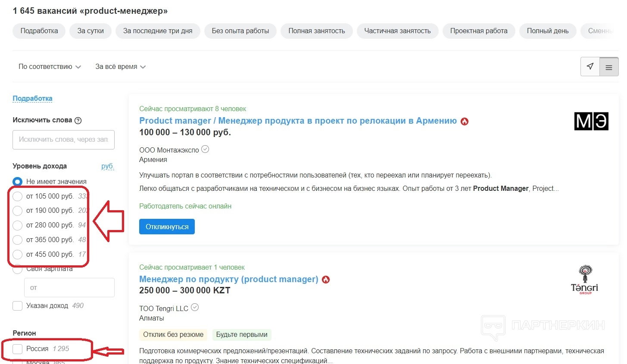Open the МЭ company logo

(591, 121)
